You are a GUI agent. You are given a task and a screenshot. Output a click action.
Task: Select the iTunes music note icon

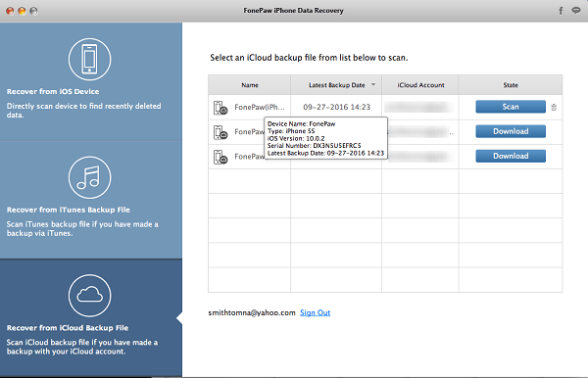89,177
